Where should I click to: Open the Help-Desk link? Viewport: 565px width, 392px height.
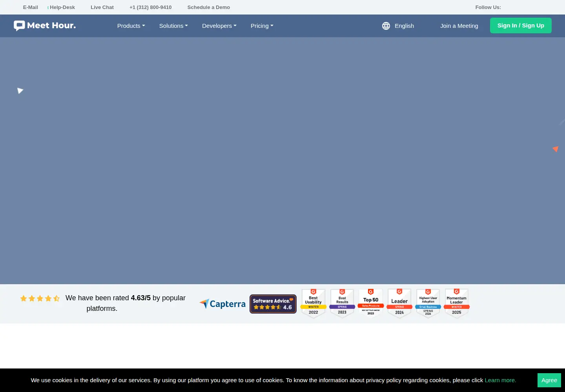point(62,7)
